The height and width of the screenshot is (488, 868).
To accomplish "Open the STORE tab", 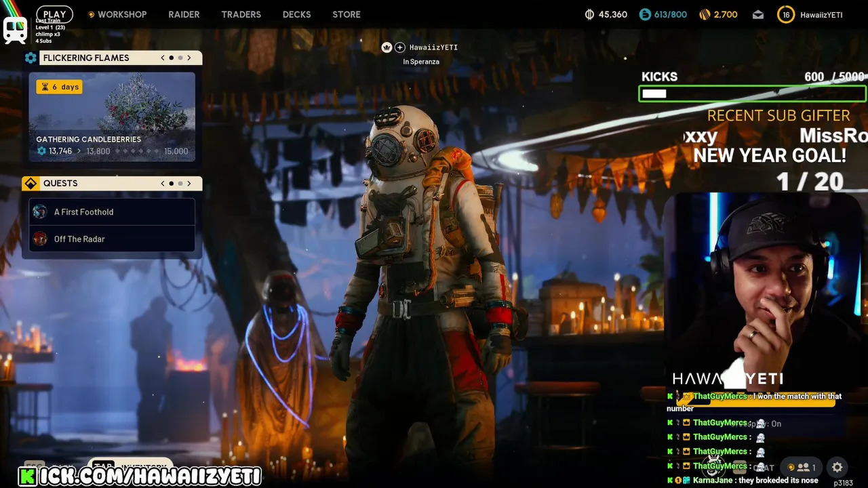I will point(347,14).
